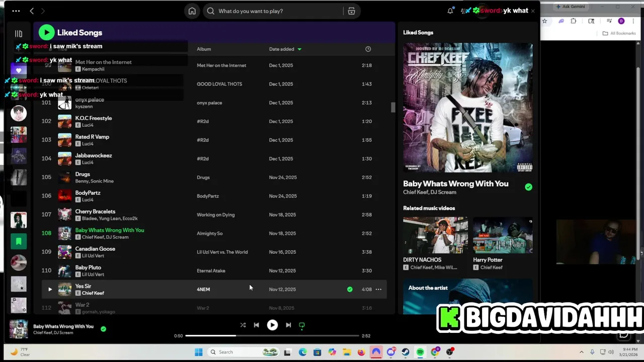The image size is (644, 362).
Task: Open more options for Yes Sir
Action: click(x=378, y=289)
